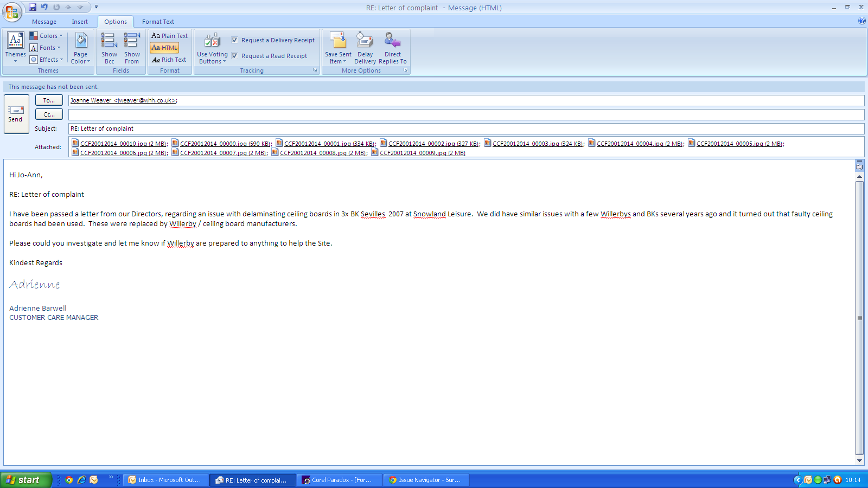Viewport: 868px width, 488px height.
Task: Select attachment CCF20012014_00009.jpg
Action: tap(418, 153)
